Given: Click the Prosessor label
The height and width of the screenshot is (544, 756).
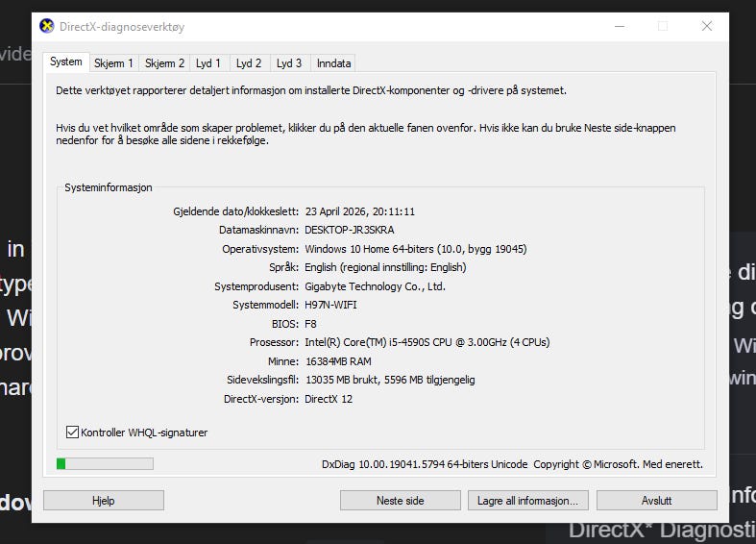Looking at the screenshot, I should pyautogui.click(x=275, y=342).
